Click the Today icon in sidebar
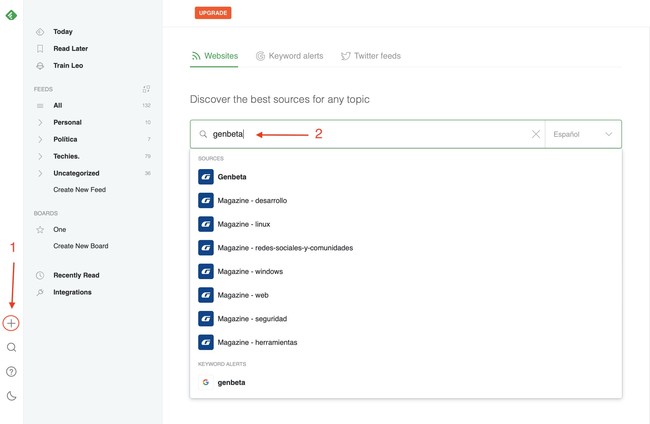The image size is (650, 424). (40, 32)
